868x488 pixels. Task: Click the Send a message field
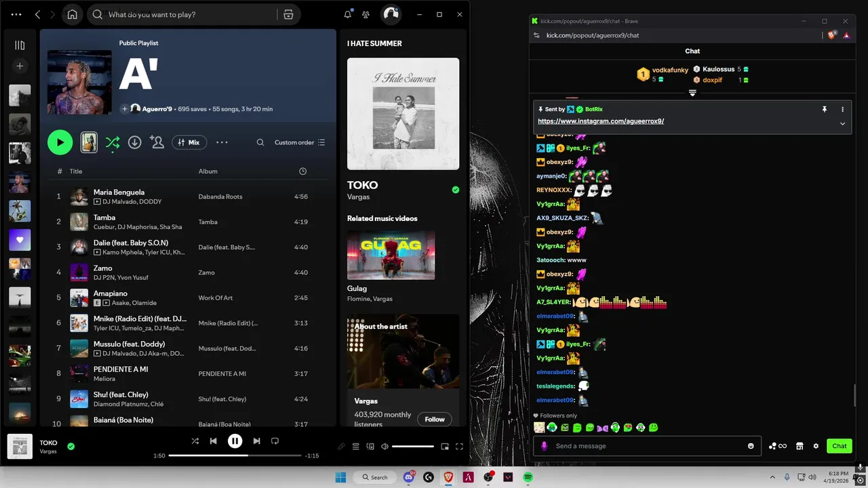(648, 446)
